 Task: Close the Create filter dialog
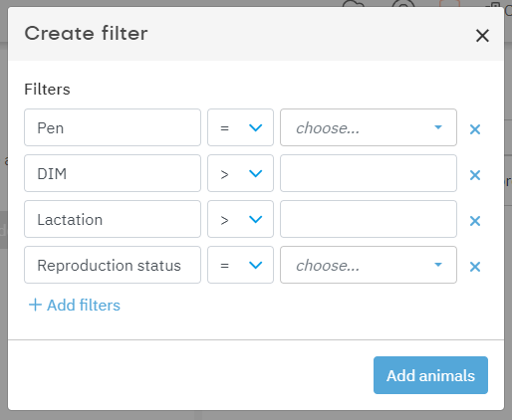coord(482,36)
